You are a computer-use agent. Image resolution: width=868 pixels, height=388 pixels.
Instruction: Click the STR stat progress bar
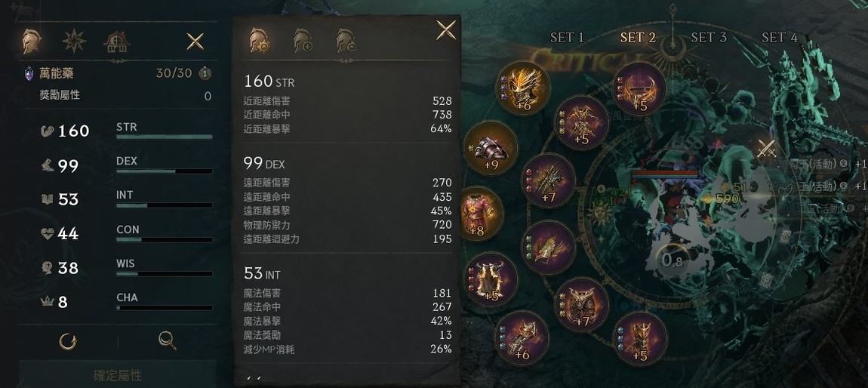click(x=164, y=137)
